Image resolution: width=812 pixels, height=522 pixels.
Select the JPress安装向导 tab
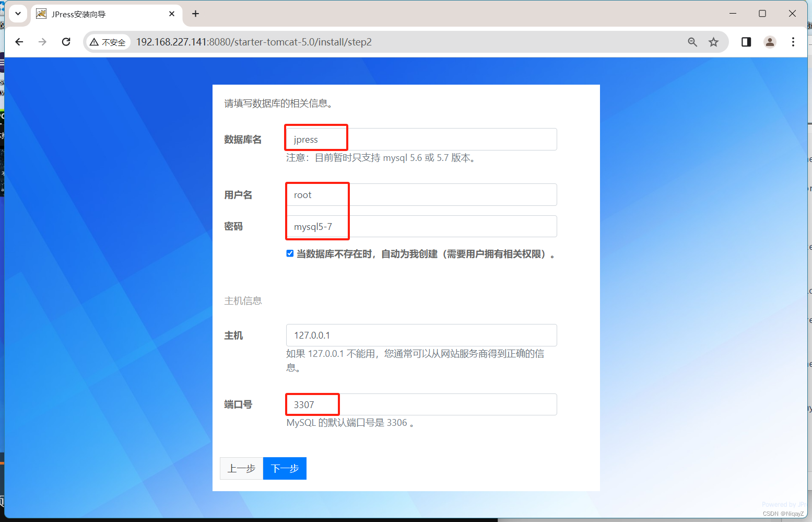click(x=107, y=14)
